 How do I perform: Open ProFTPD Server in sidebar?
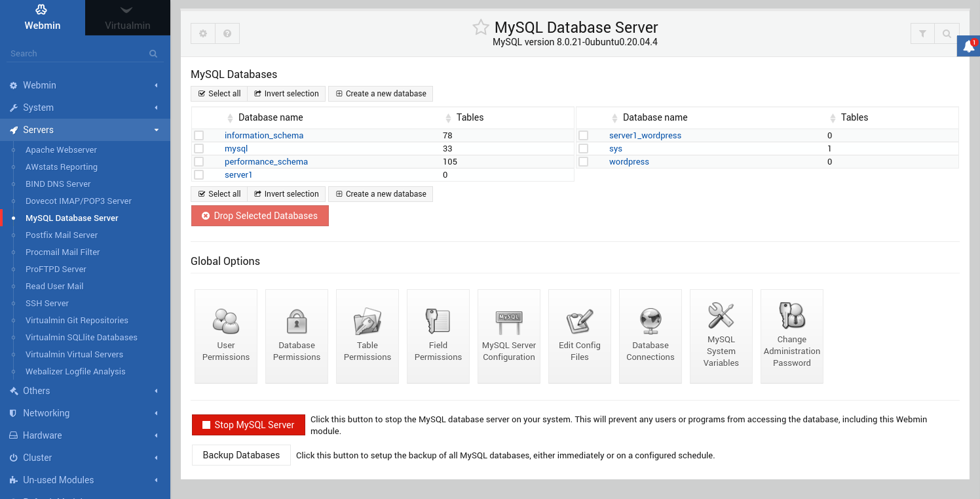coord(56,269)
